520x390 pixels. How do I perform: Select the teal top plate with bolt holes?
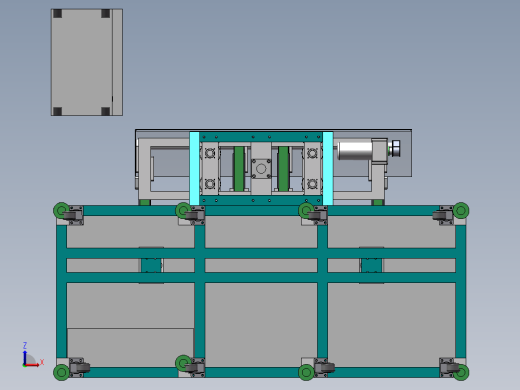[x=261, y=137]
